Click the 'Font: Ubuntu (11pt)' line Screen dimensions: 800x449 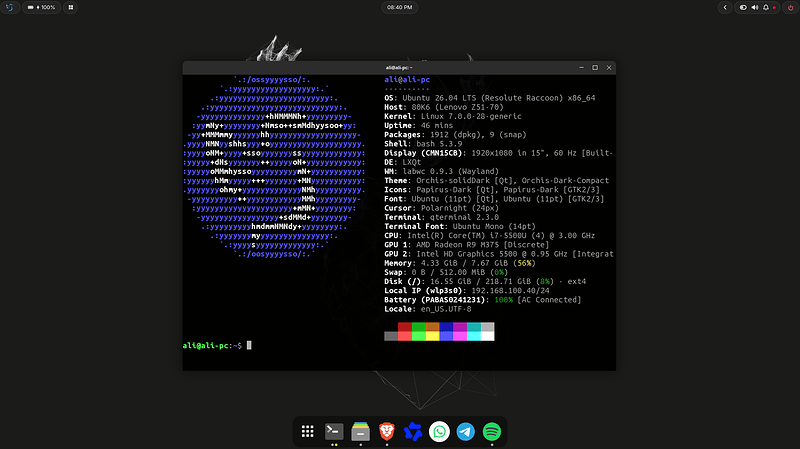[x=494, y=199]
